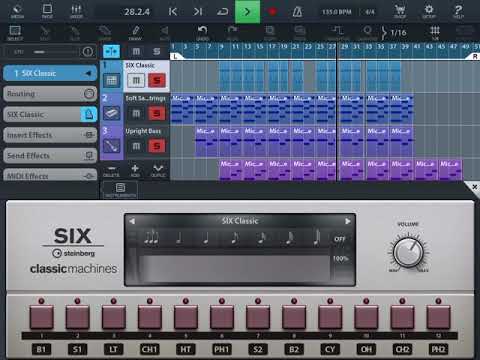This screenshot has height=360, width=480.
Task: Solo the SIX Classic track
Action: pyautogui.click(x=157, y=80)
